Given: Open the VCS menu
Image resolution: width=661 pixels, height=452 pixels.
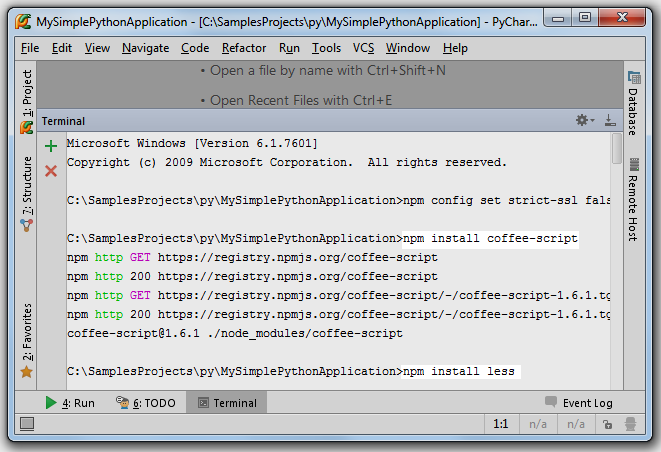Looking at the screenshot, I should [x=363, y=48].
